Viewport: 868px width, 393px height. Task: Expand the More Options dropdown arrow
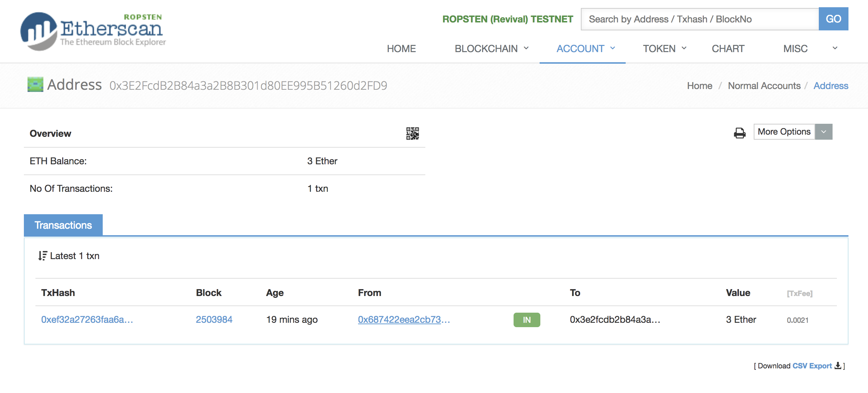[x=824, y=132]
